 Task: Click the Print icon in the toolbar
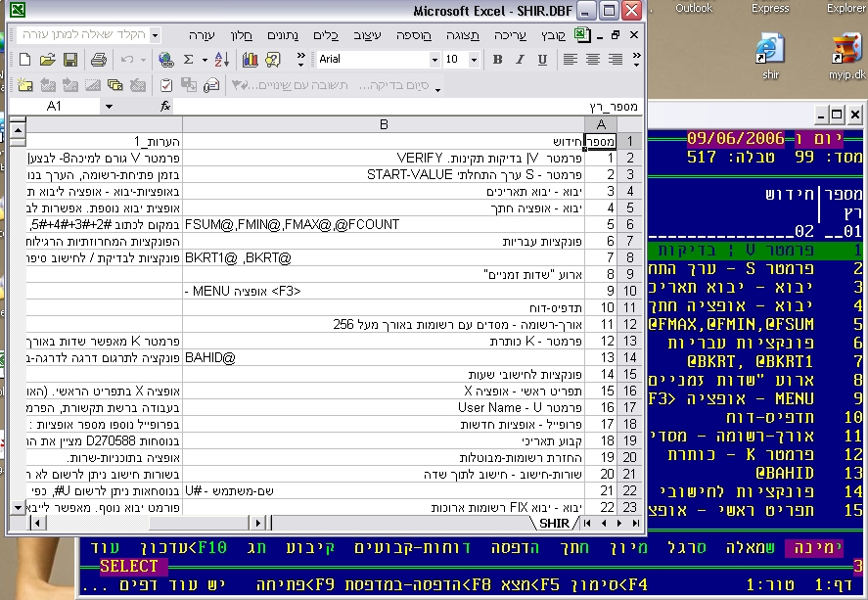click(98, 60)
